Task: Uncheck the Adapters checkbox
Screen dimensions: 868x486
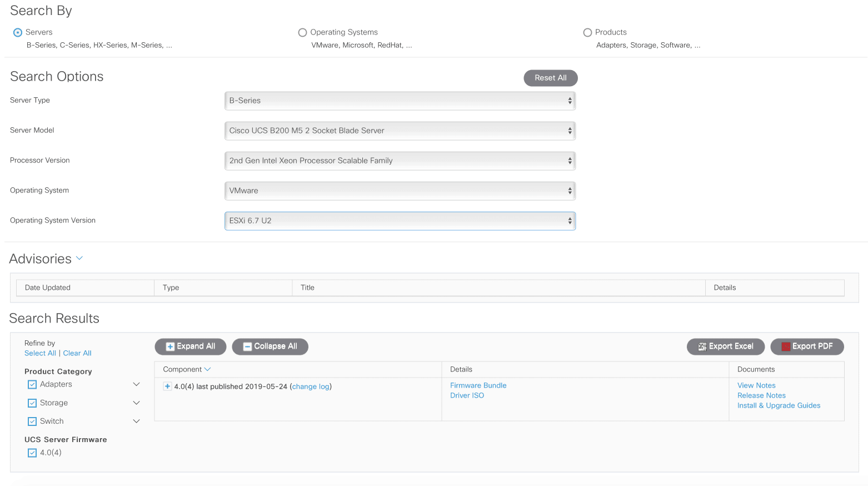Action: pos(32,385)
